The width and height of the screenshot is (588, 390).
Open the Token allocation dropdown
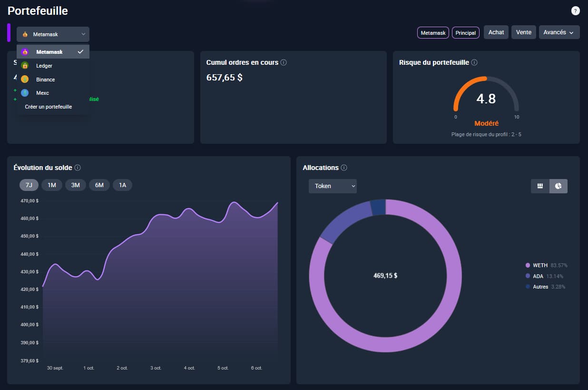click(333, 186)
